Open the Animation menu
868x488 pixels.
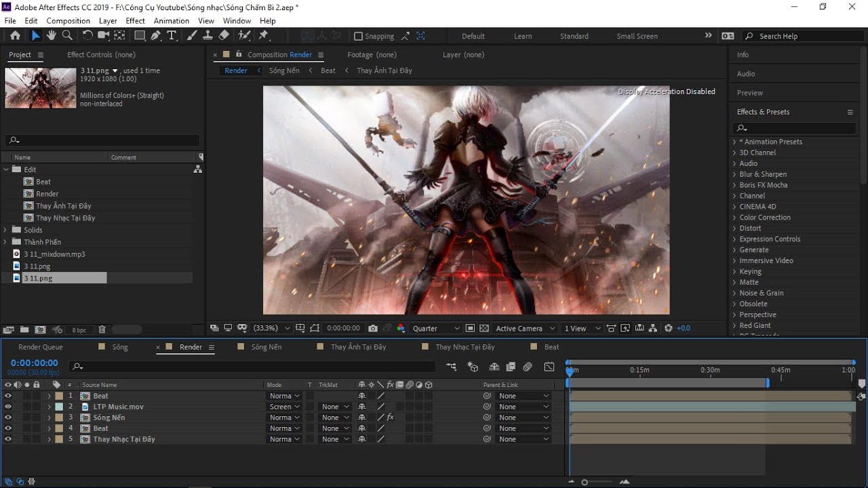point(172,21)
